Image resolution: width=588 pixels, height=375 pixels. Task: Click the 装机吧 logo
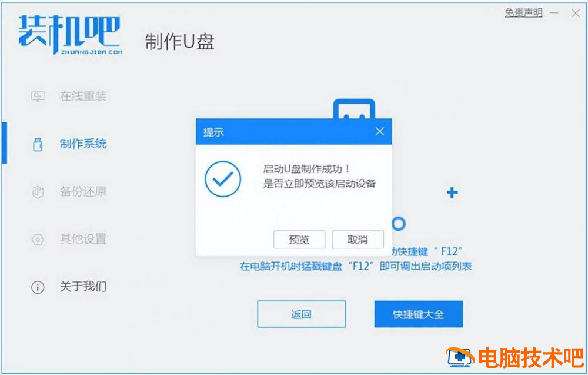pyautogui.click(x=70, y=35)
